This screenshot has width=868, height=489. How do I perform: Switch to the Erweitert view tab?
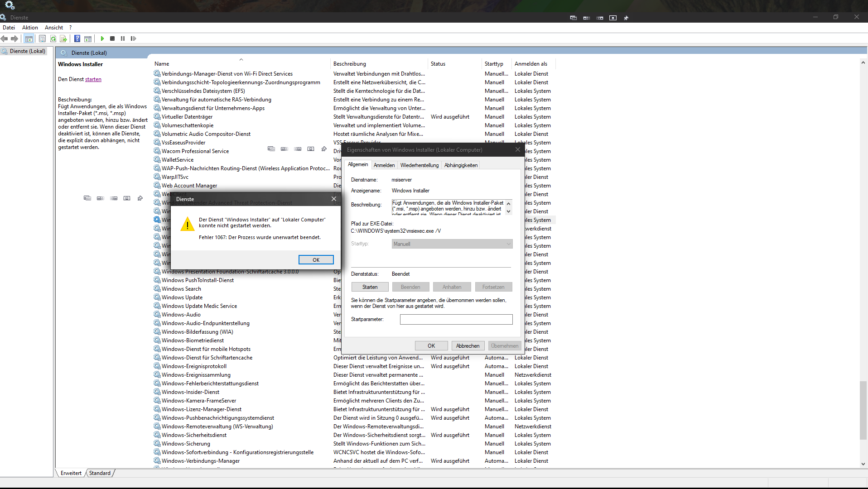71,473
